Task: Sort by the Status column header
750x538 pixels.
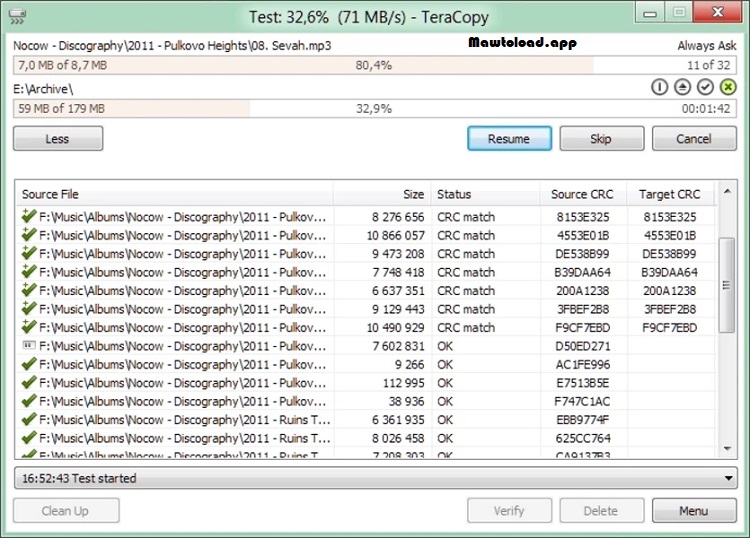Action: tap(485, 194)
